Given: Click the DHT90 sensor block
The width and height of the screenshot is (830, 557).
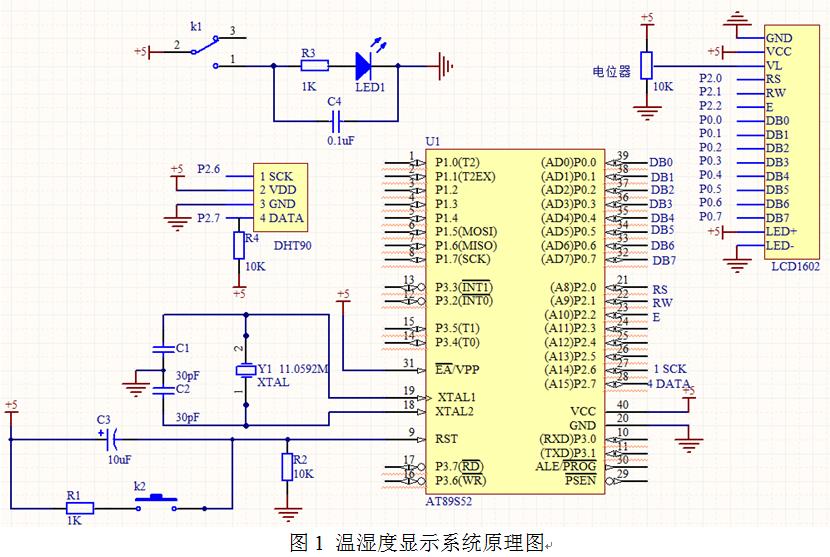Looking at the screenshot, I should pyautogui.click(x=280, y=197).
